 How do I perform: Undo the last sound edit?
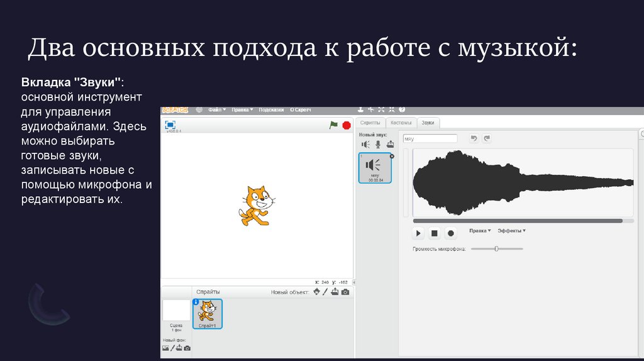pos(474,138)
